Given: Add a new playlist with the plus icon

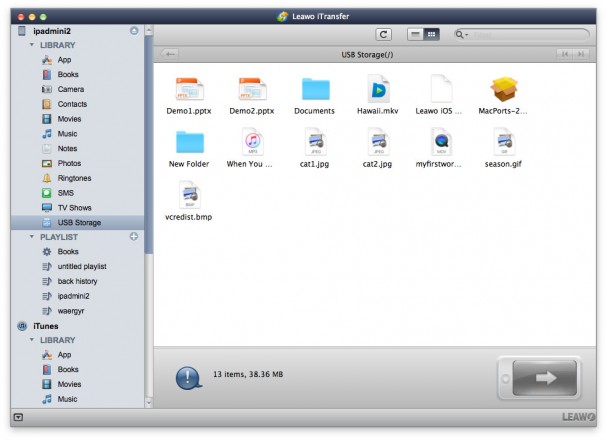Looking at the screenshot, I should click(134, 237).
